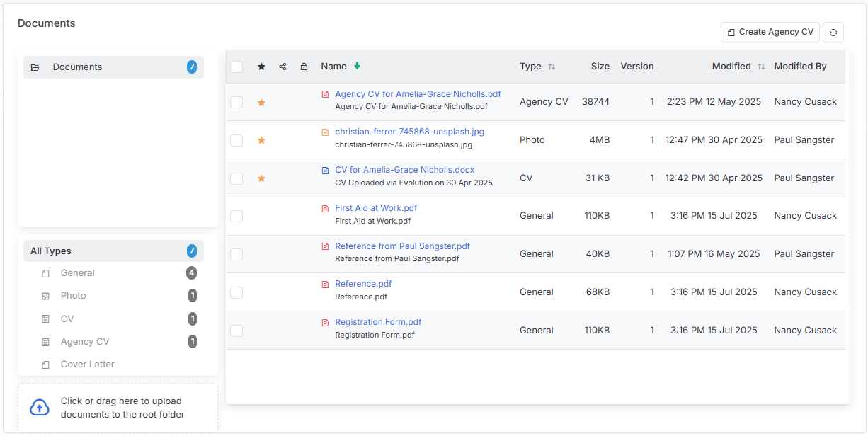Tick checkbox for Agency CV pdf row

236,102
